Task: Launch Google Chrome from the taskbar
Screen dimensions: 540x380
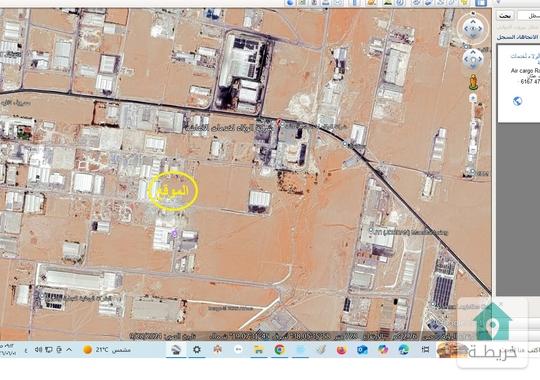Action: click(x=280, y=350)
